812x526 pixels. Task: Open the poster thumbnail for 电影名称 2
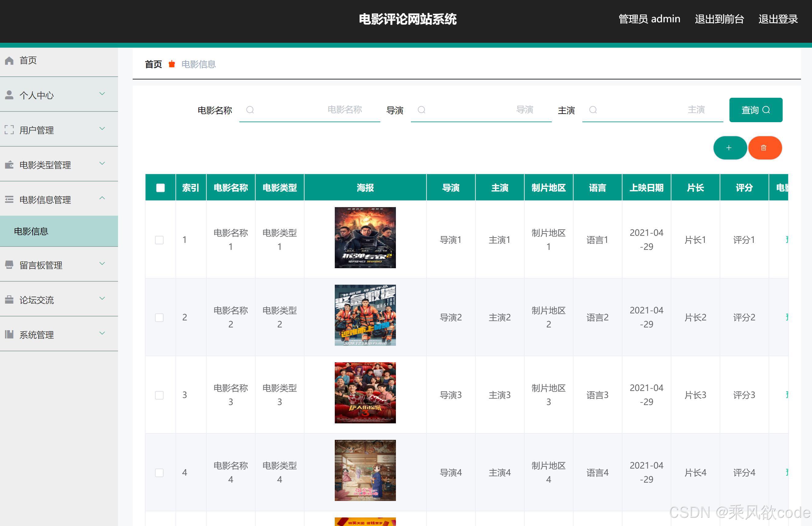365,315
